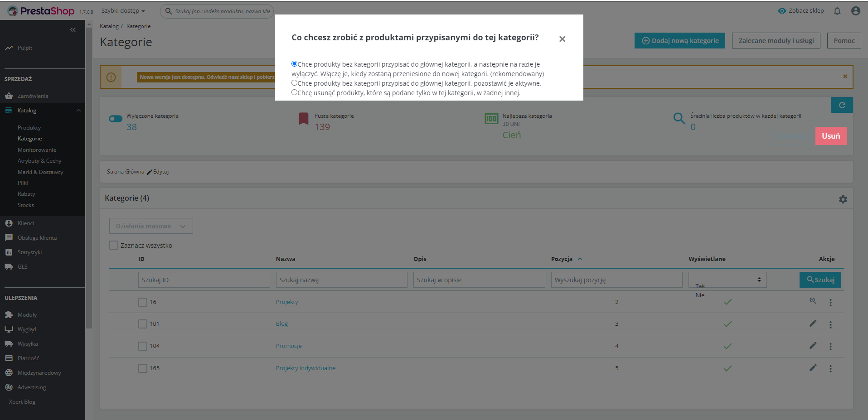The width and height of the screenshot is (868, 420).
Task: Click the Advertising icon in sidebar
Action: point(9,387)
